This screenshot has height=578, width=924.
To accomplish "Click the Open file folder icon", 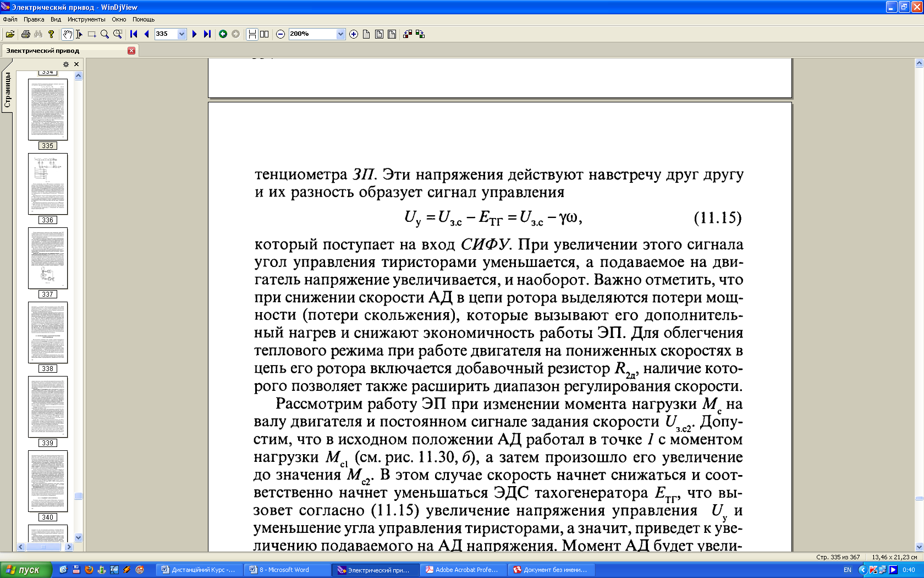I will [10, 34].
